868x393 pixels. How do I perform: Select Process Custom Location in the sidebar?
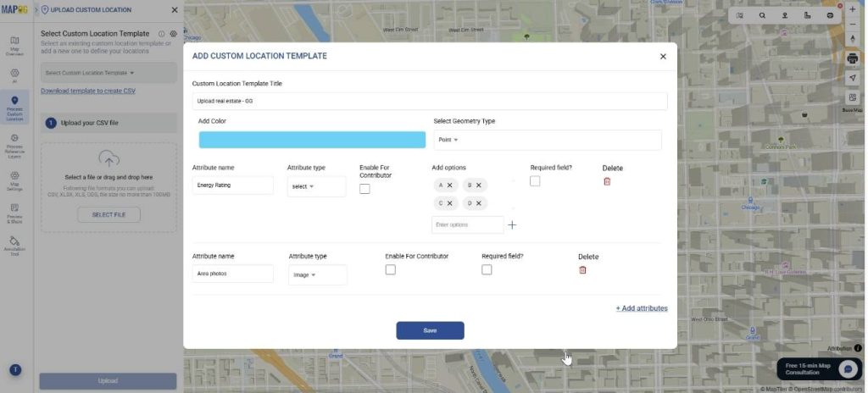(x=14, y=108)
